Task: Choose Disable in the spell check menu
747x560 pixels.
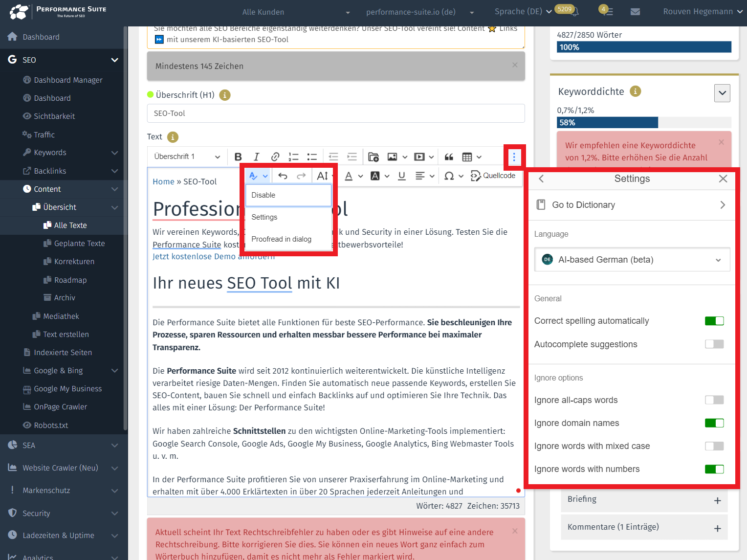Action: 288,195
